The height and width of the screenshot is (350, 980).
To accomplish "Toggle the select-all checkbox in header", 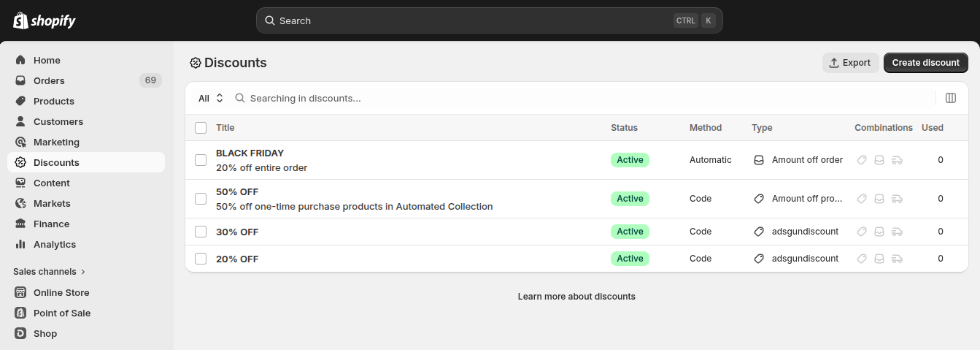I will pos(201,128).
